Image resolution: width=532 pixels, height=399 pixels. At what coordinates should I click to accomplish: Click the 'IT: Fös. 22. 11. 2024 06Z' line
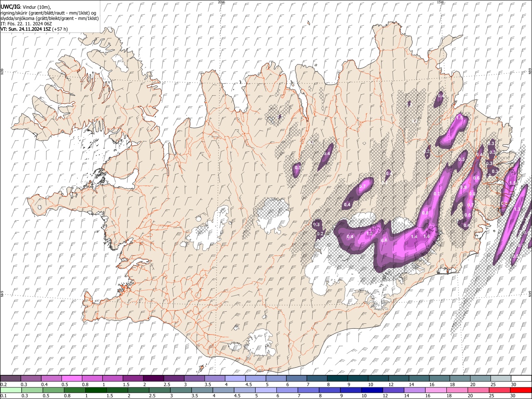point(26,24)
